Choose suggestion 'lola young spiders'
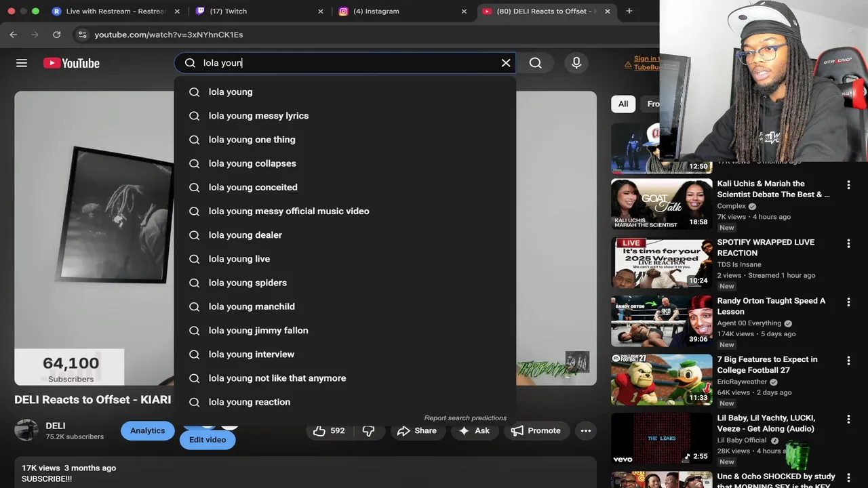Viewport: 868px width, 488px height. (x=345, y=283)
